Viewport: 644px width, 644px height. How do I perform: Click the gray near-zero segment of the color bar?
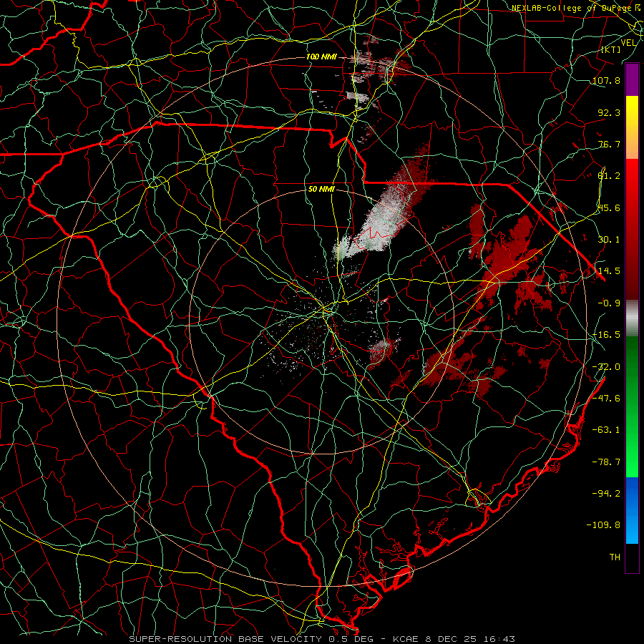[632, 318]
